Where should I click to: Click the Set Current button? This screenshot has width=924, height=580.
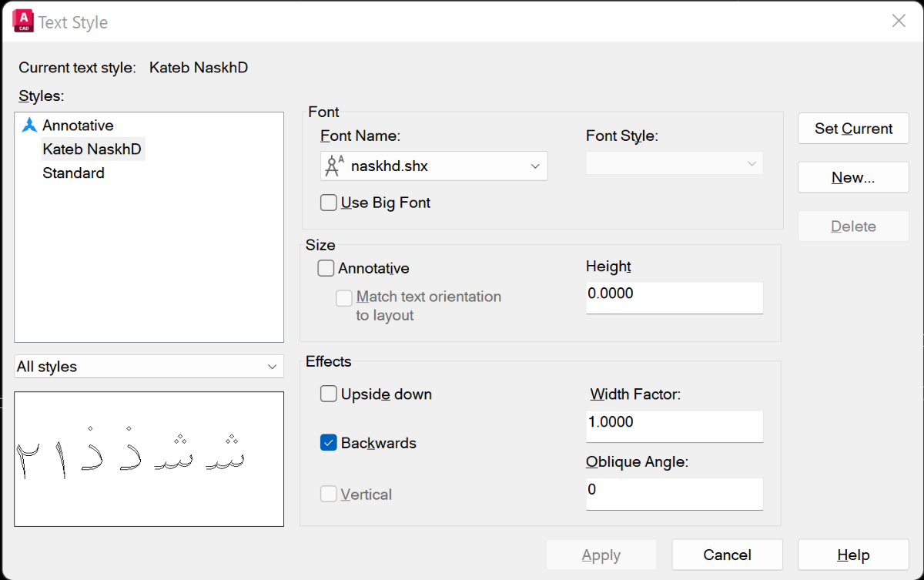pyautogui.click(x=853, y=129)
